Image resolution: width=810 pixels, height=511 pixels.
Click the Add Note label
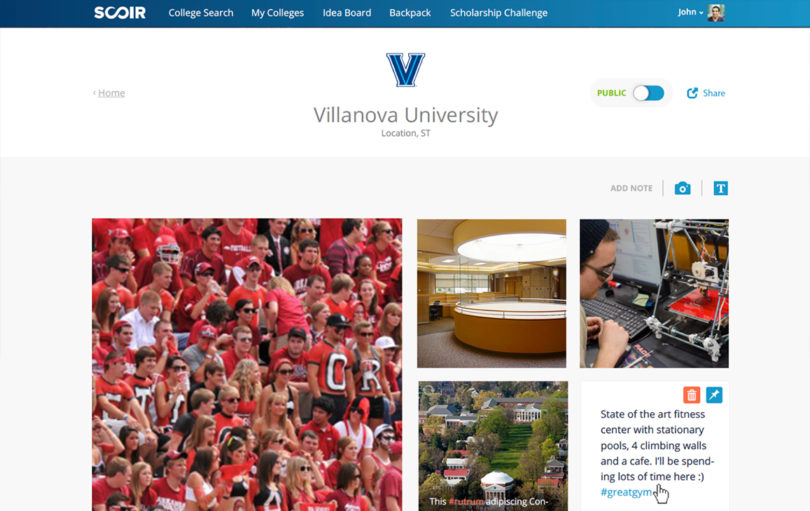[631, 188]
